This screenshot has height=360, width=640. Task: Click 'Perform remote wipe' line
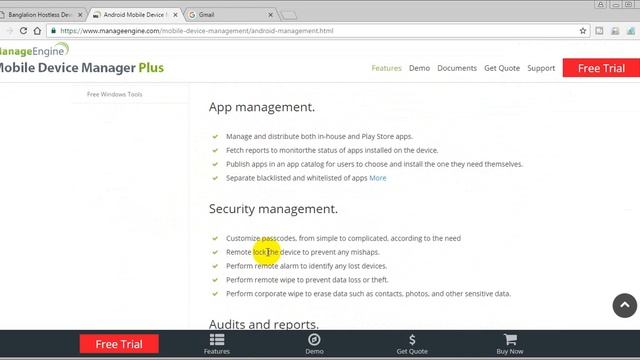tap(307, 280)
